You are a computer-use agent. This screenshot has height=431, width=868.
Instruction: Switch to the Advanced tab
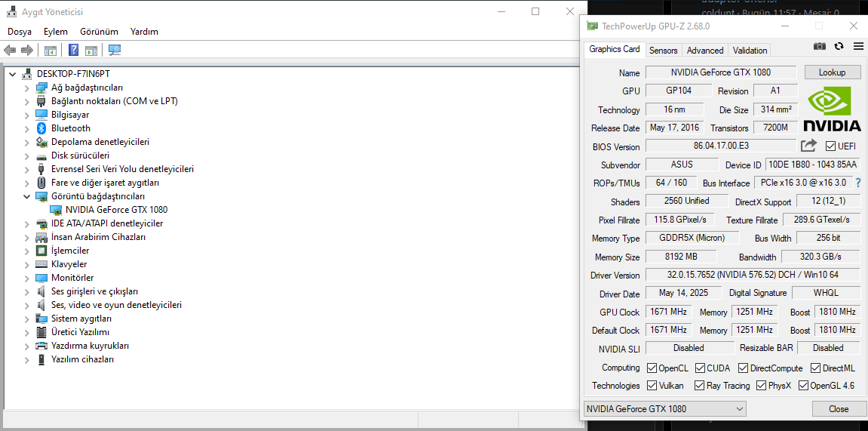704,51
